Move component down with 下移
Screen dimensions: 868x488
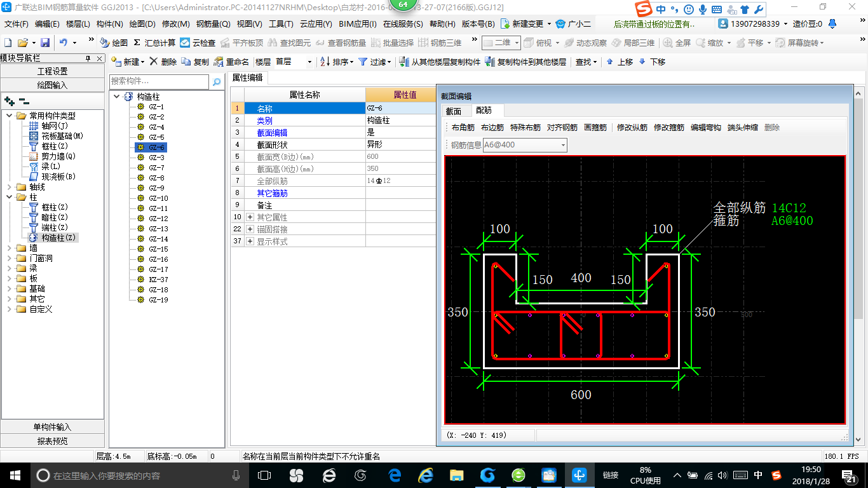(x=652, y=62)
